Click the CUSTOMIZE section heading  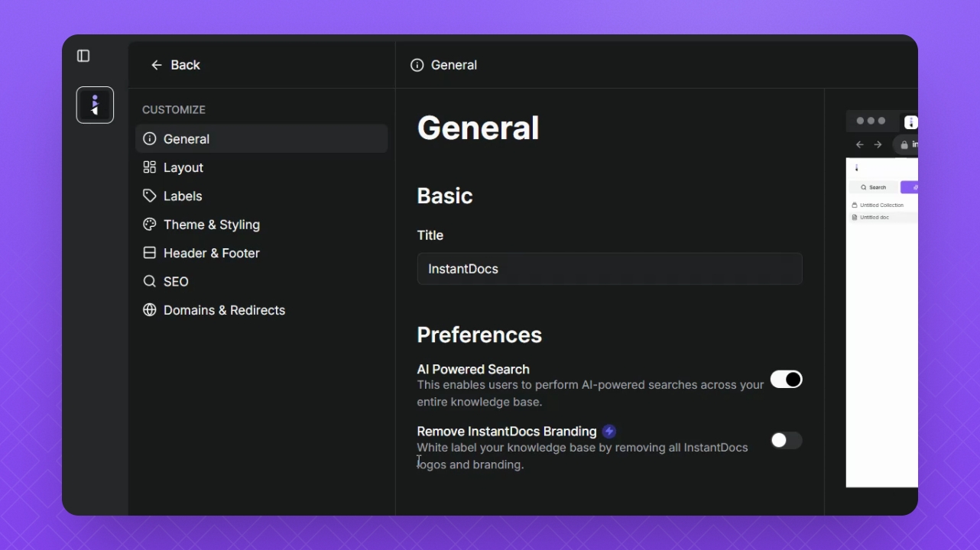[x=174, y=110]
